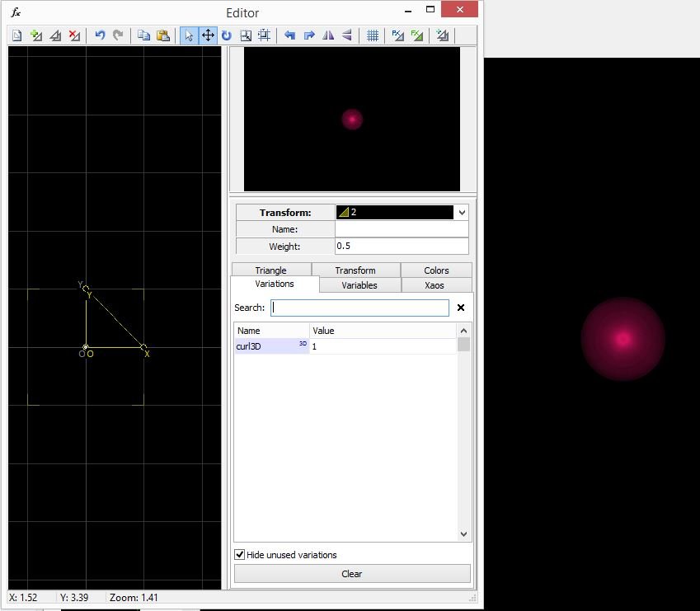The width and height of the screenshot is (700, 611).
Task: Click the last toolbar icon, triangle with sparkle
Action: point(443,35)
